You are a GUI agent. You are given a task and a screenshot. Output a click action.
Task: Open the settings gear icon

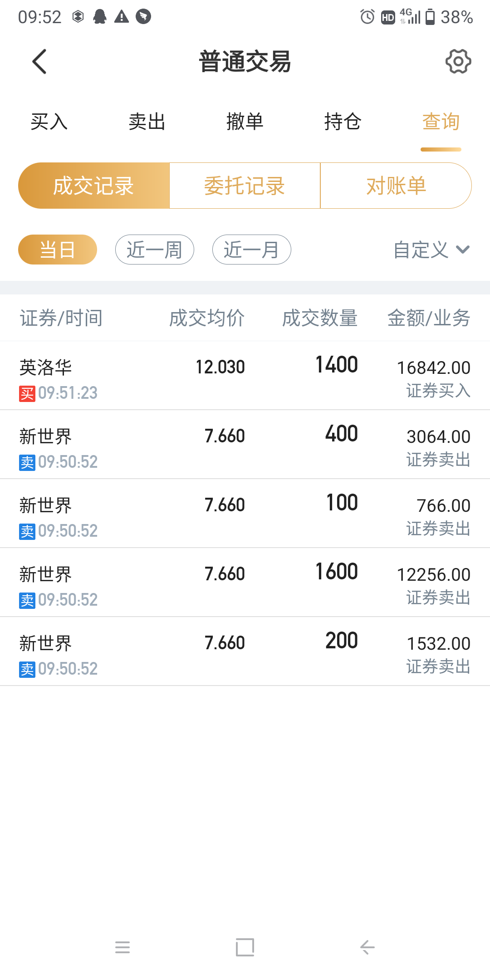[458, 61]
